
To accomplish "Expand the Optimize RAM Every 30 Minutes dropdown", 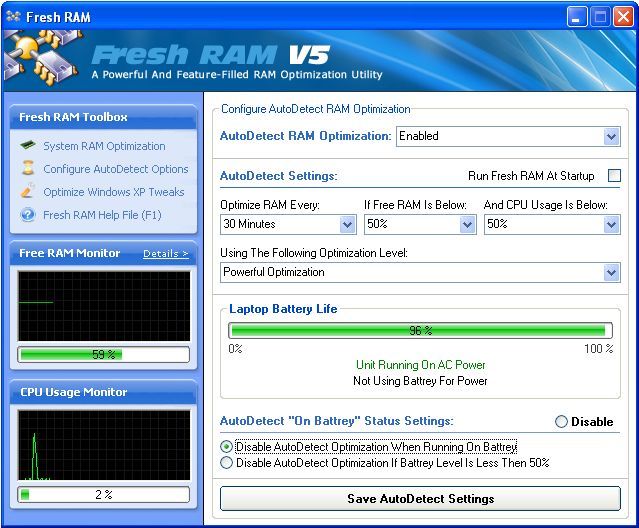I will (x=288, y=224).
